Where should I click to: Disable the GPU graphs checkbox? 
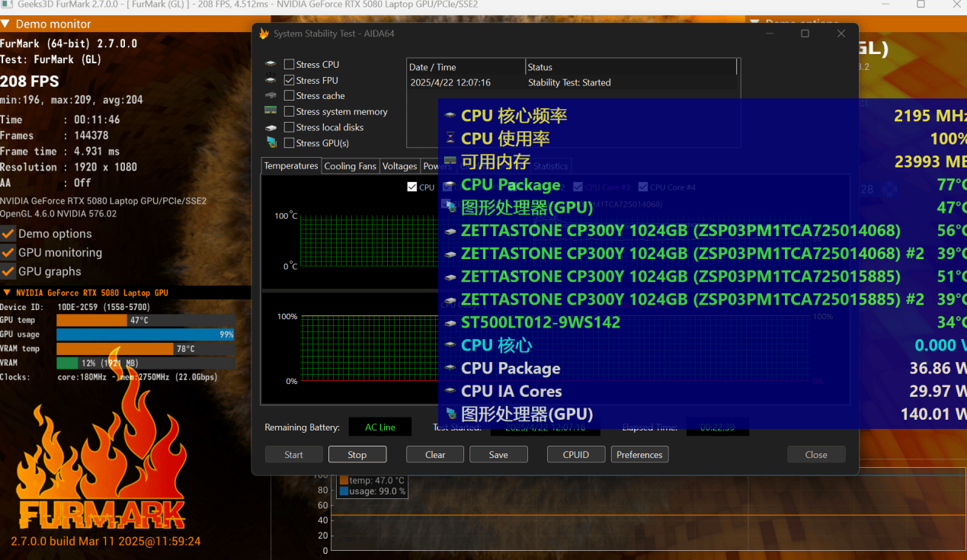[8, 271]
